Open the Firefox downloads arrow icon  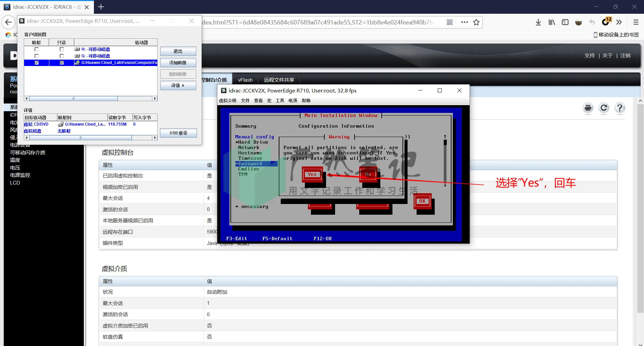click(x=538, y=22)
